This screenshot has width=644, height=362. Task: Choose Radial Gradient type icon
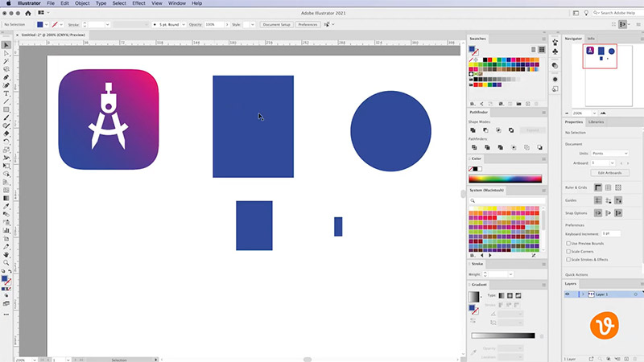[x=510, y=295]
